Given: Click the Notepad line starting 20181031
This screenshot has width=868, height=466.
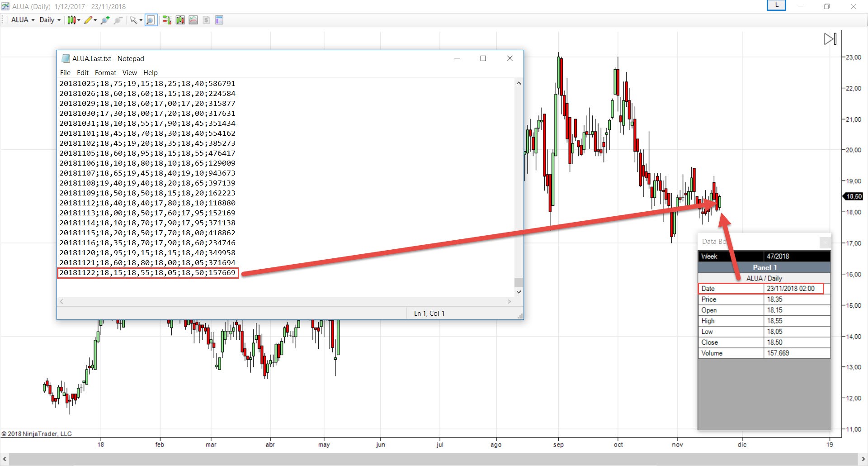Looking at the screenshot, I should tap(147, 124).
